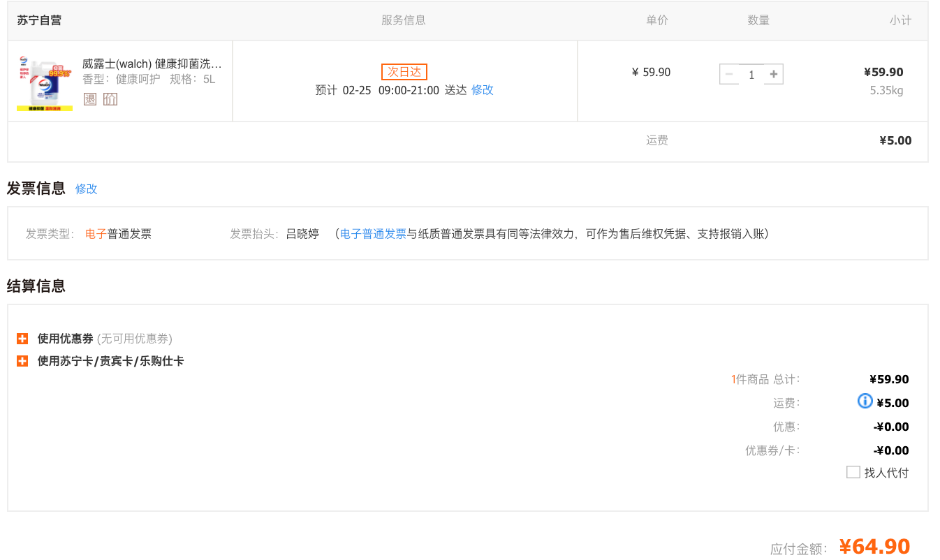Click the shipping fee info icon
This screenshot has height=560, width=940.
(x=865, y=401)
